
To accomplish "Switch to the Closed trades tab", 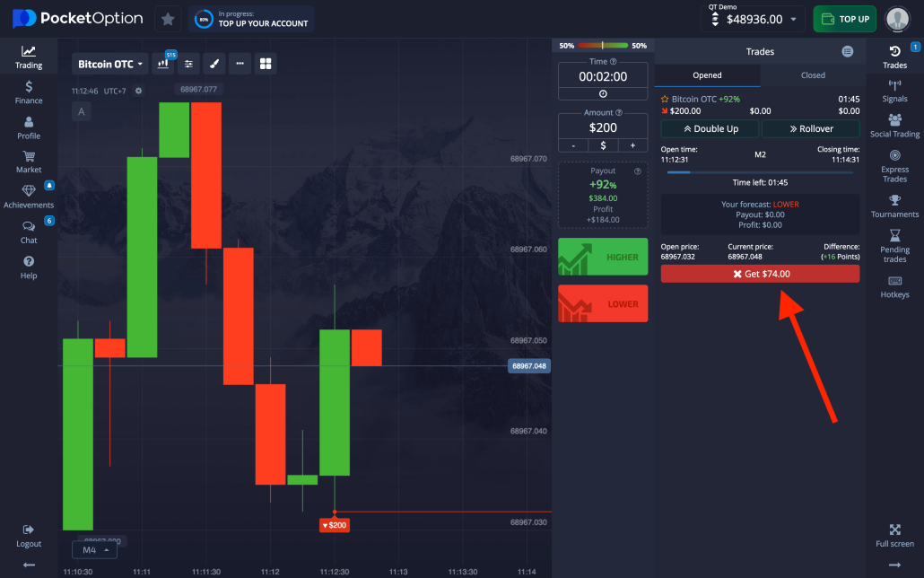I will tap(812, 75).
